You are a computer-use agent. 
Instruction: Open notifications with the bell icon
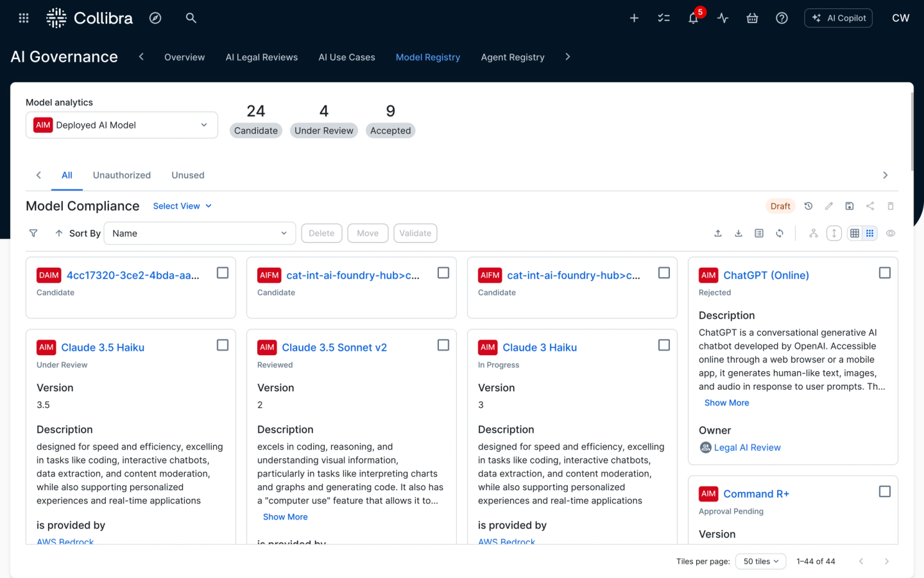point(693,18)
